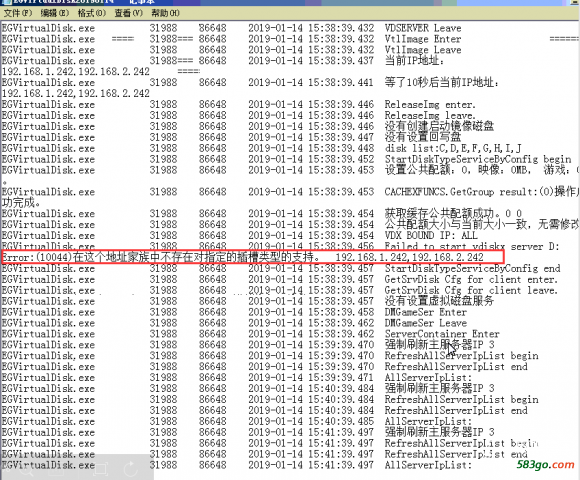Click the magnifier zoom icon in overlay
This screenshot has width=580, height=480.
coord(26,470)
